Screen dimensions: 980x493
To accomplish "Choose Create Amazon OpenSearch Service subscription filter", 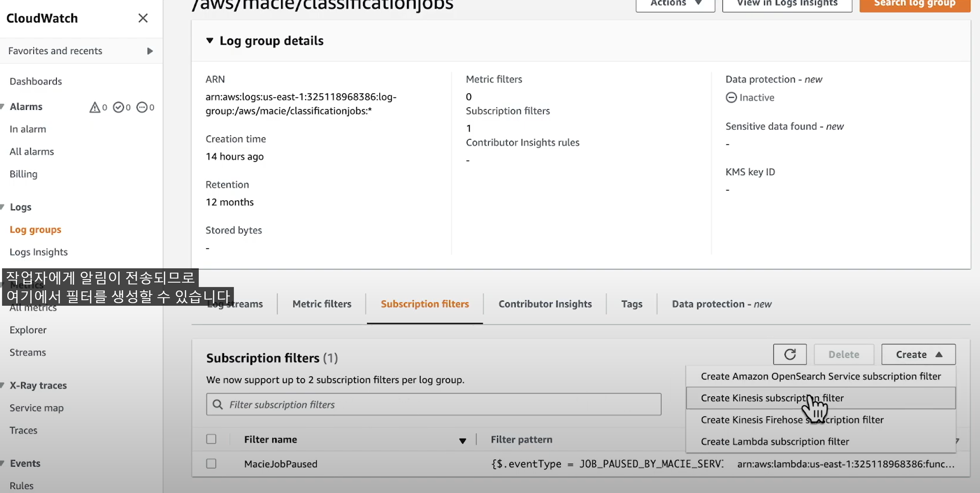I will tap(820, 376).
